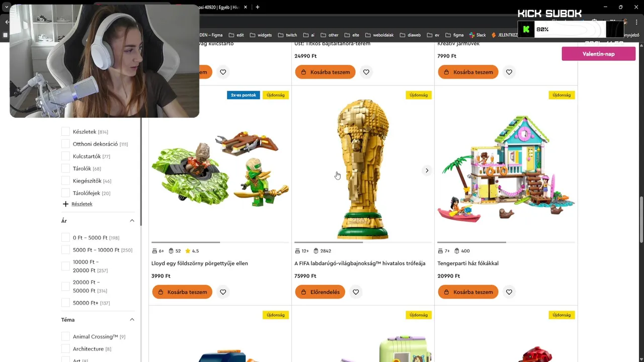Expand more product types via Részletek
644x362 pixels.
[x=82, y=204]
